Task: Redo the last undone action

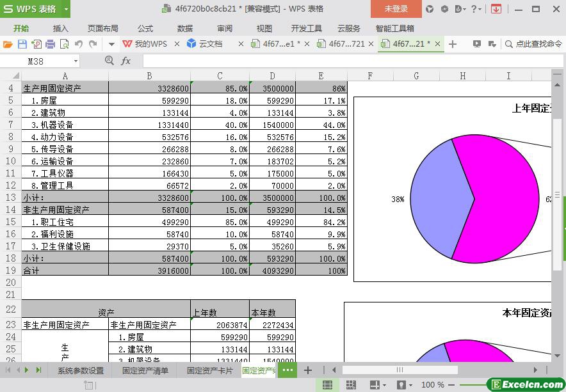Action: (x=93, y=44)
